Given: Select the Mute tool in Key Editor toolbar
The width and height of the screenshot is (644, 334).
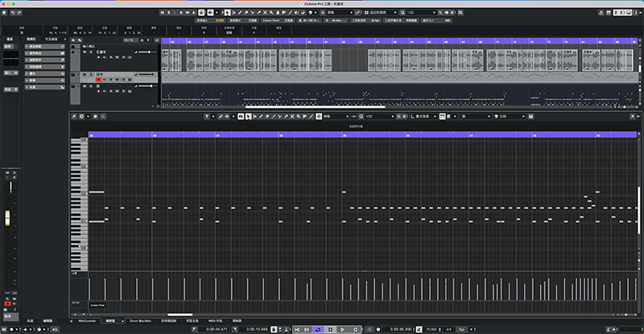Looking at the screenshot, I should (x=292, y=117).
